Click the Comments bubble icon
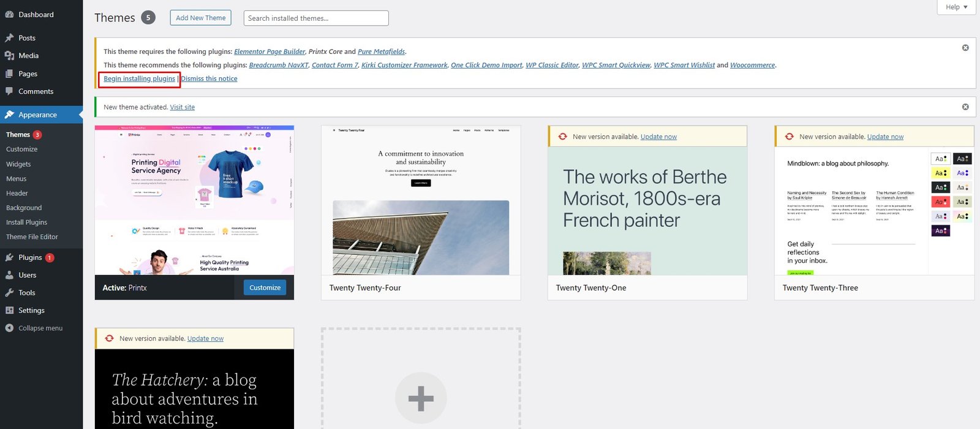 pos(9,91)
